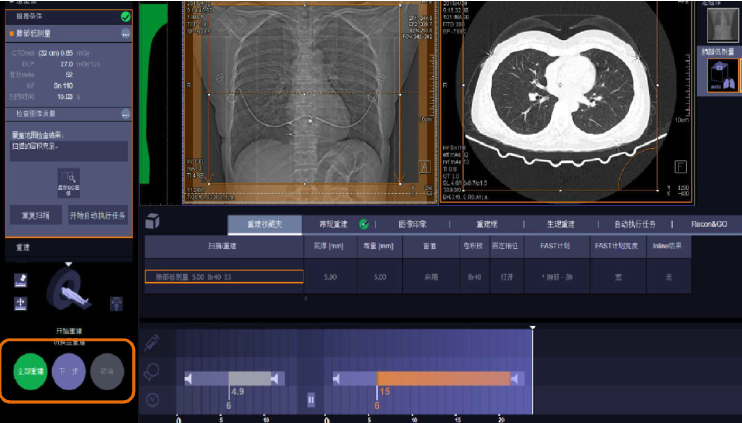Screen dimensions: 742x423
Task: Click the green vertical bar left of topogram
Action: click(153, 94)
